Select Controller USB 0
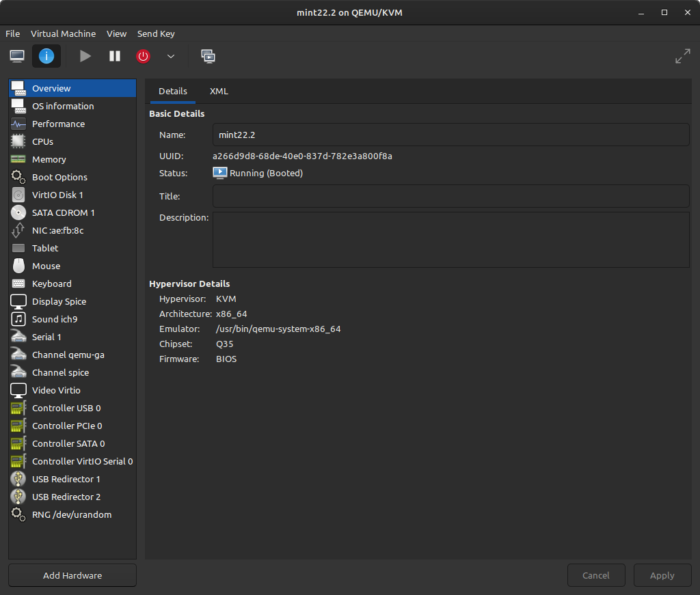 point(72,408)
